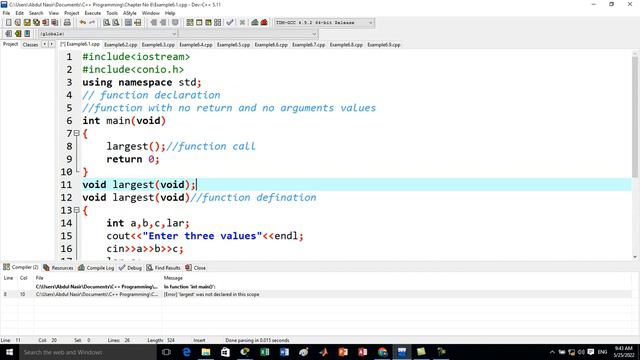
Task: Switch to the Example6.2.cpp tab
Action: click(120, 44)
